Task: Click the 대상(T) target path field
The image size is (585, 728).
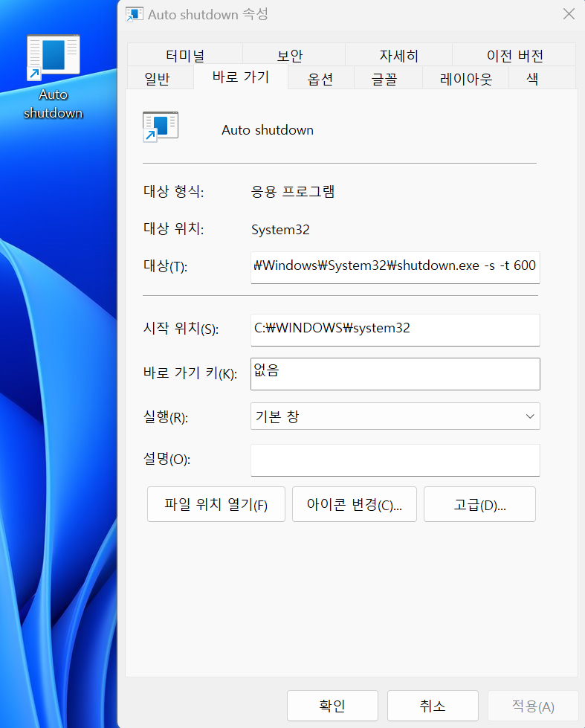Action: point(395,267)
